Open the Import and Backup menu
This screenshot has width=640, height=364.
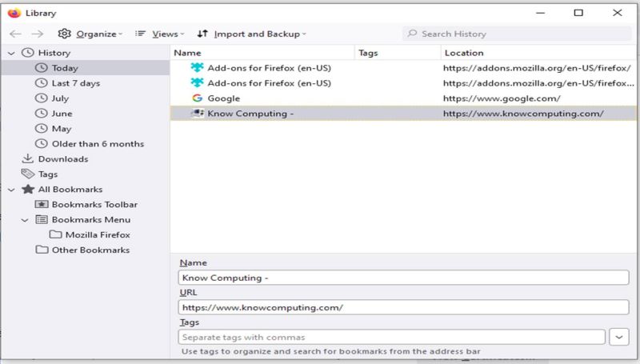(251, 34)
